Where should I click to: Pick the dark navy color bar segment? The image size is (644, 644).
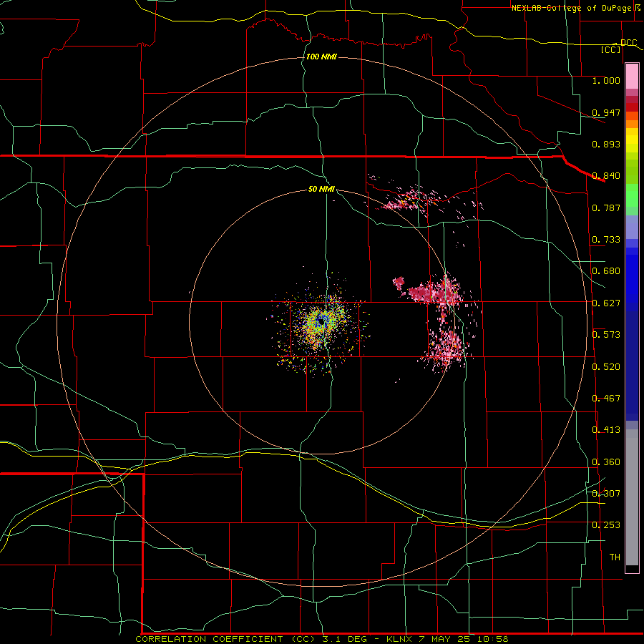click(632, 366)
